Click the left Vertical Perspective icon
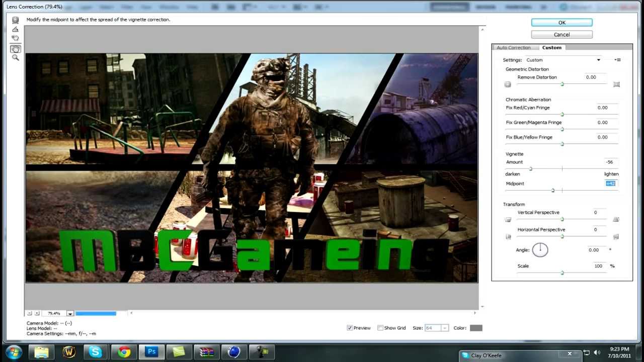Viewport: 644px width, 362px height. tap(508, 220)
